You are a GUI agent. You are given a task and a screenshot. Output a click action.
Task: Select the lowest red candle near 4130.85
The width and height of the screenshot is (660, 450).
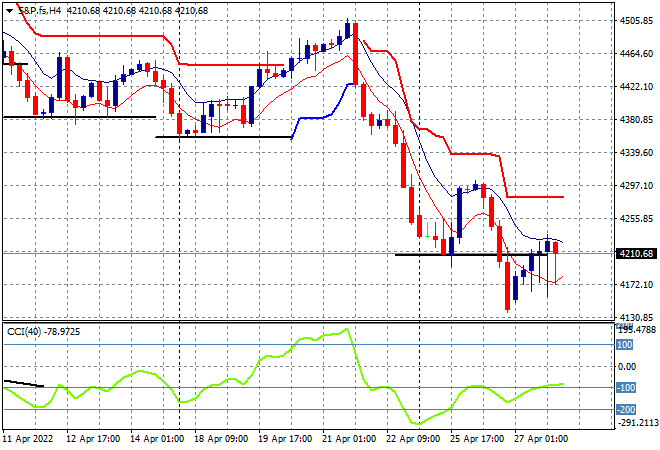tap(508, 286)
